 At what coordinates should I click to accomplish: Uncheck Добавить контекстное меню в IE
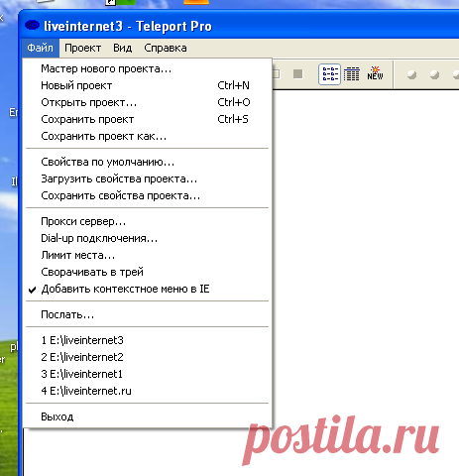coord(148,289)
